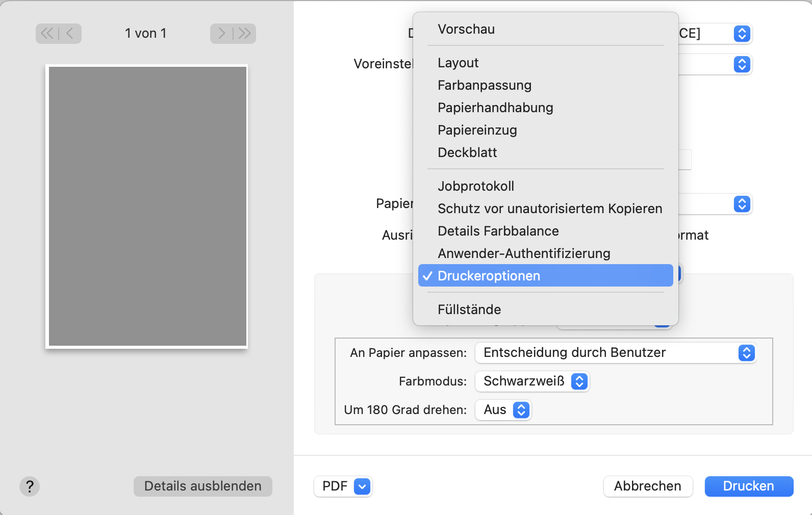Choose Füllstände menu item
Image resolution: width=812 pixels, height=515 pixels.
point(469,310)
